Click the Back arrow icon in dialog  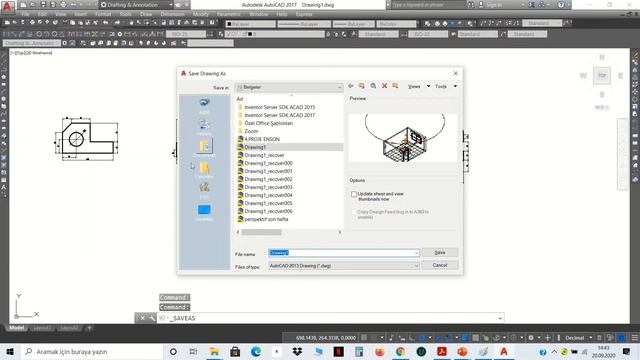351,86
